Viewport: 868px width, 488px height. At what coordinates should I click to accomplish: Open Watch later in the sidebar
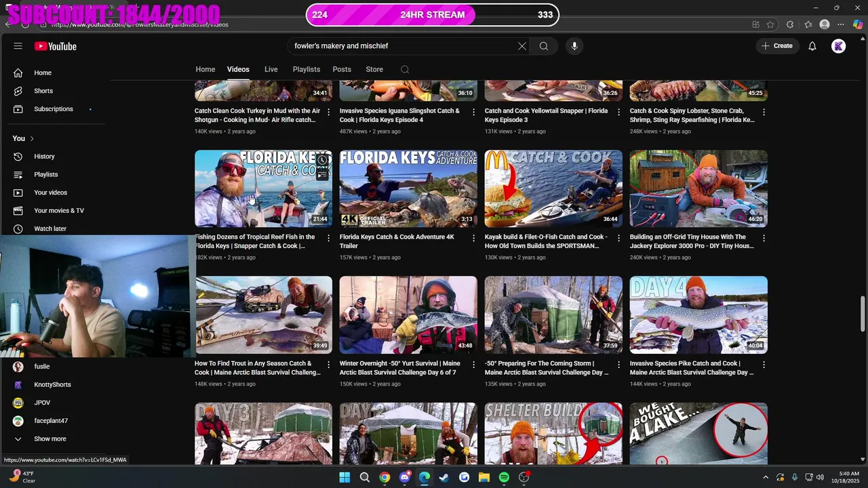pos(50,228)
